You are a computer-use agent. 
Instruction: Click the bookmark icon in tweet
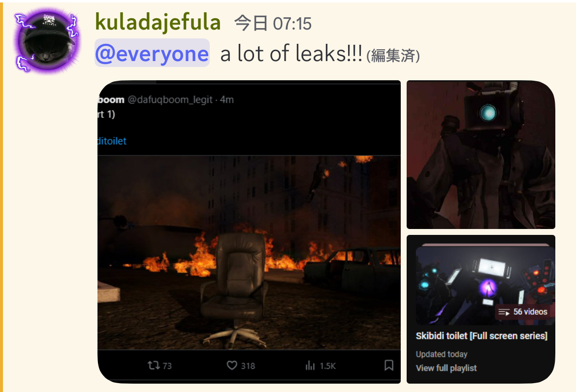[x=388, y=365]
